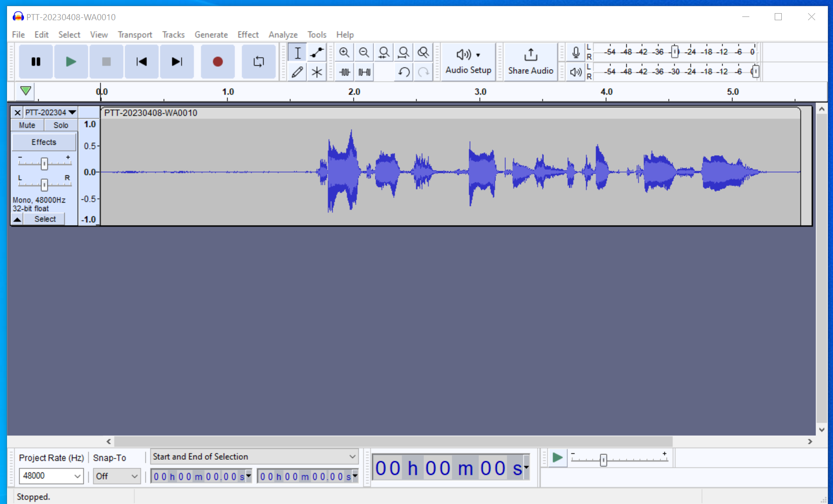Click the track Select button
The image size is (833, 504).
pyautogui.click(x=45, y=219)
